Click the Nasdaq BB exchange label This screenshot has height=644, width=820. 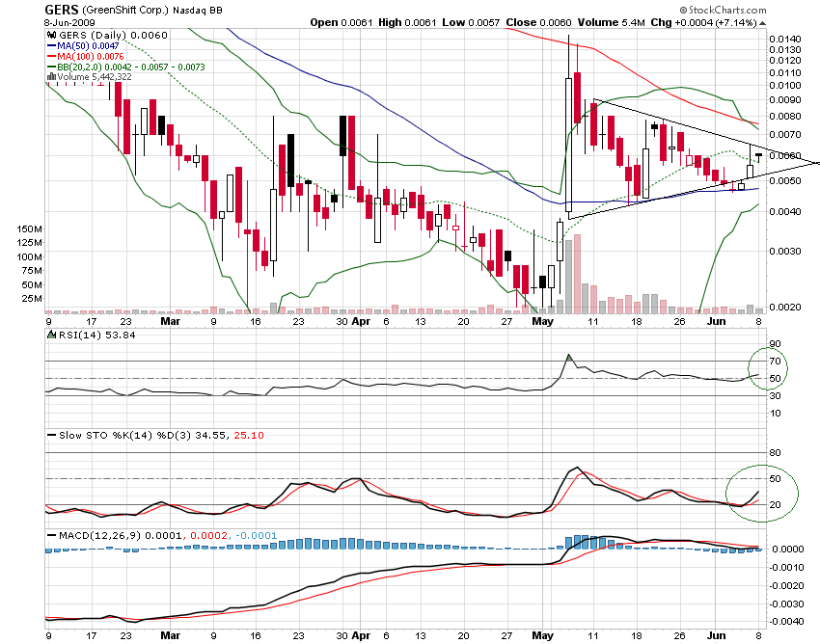click(198, 10)
